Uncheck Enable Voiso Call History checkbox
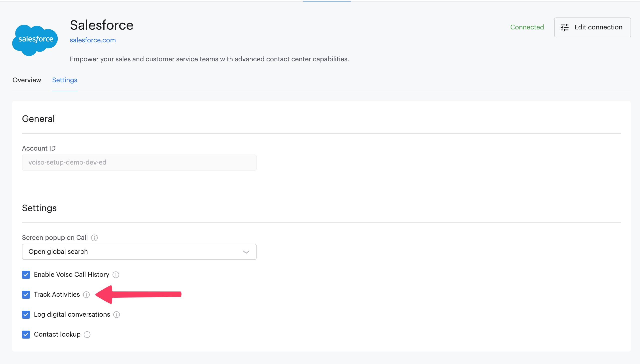 pos(26,275)
